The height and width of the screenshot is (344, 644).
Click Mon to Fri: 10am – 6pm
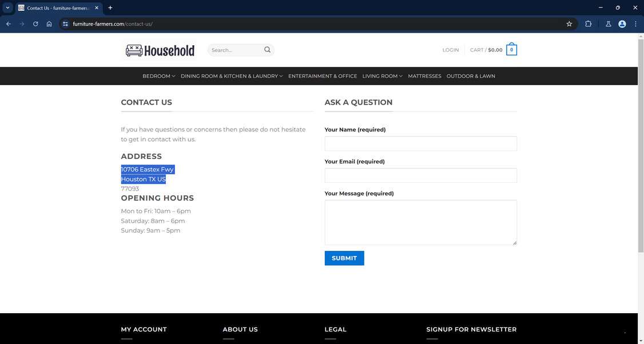pos(156,211)
